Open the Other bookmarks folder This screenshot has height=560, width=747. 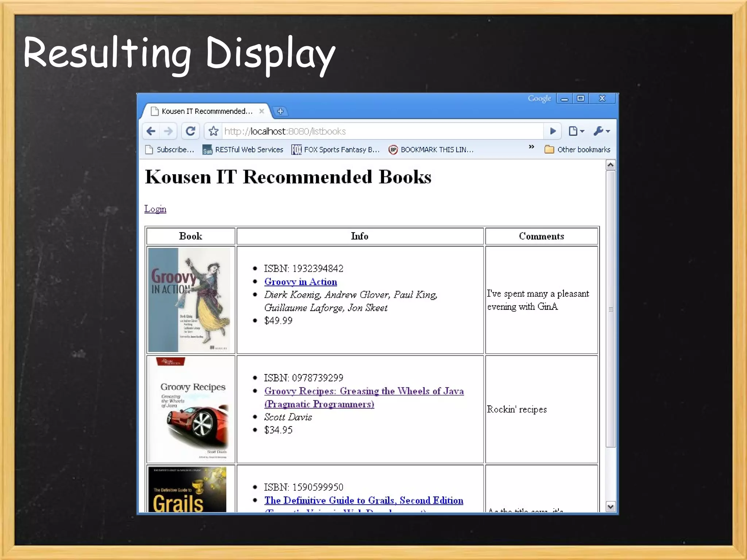click(x=577, y=150)
